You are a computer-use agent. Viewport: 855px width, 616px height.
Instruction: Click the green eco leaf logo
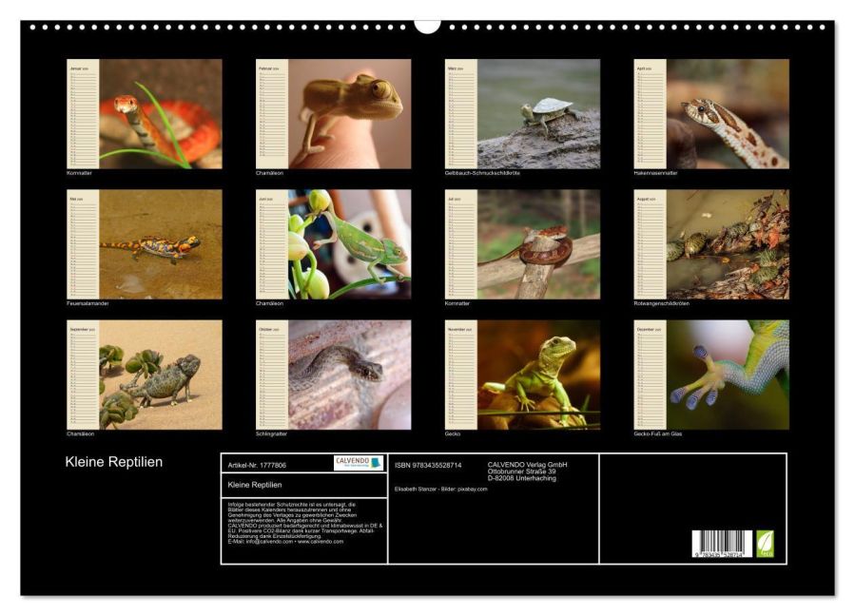point(765,544)
